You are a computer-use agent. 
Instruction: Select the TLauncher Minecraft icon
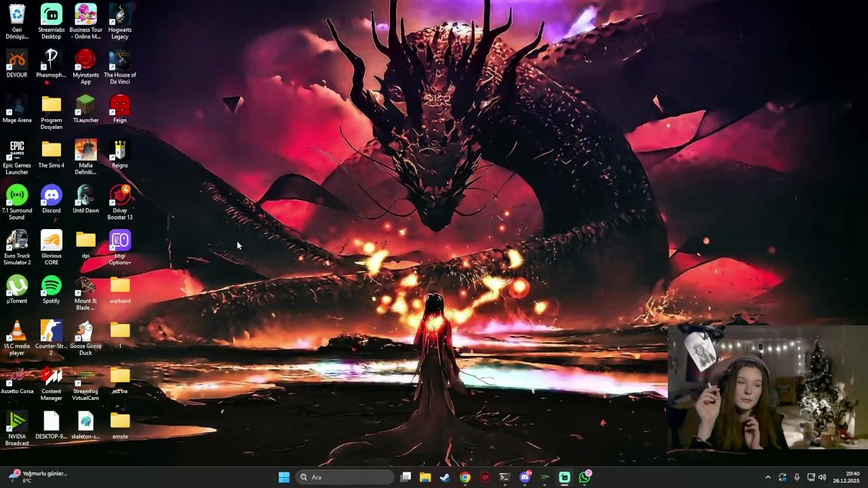click(x=85, y=109)
